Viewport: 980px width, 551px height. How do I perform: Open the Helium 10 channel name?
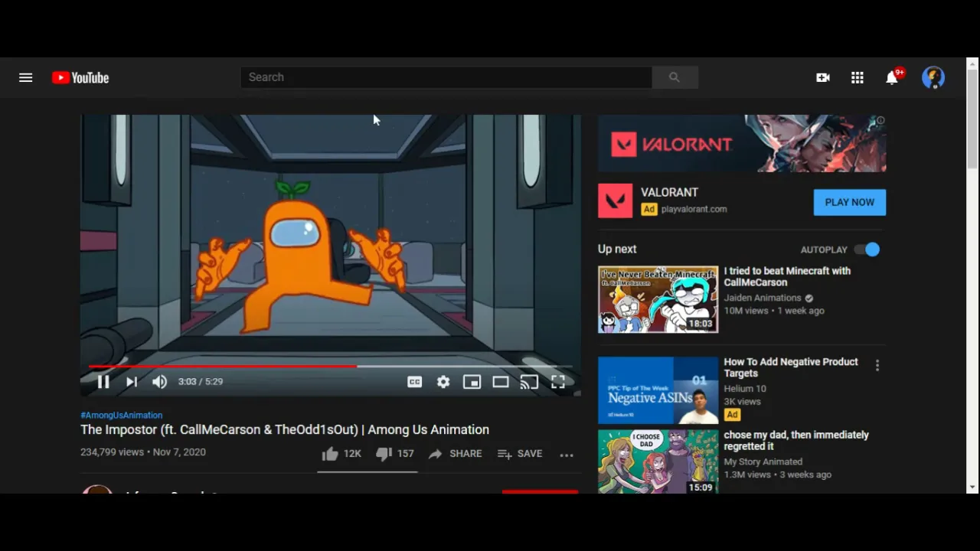[745, 389]
